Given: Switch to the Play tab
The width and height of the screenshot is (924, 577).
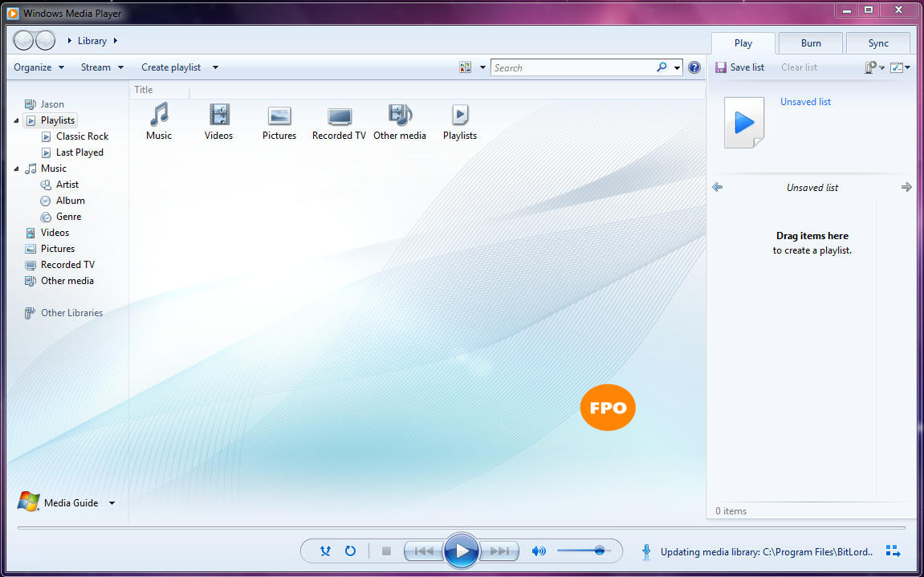Looking at the screenshot, I should (743, 43).
